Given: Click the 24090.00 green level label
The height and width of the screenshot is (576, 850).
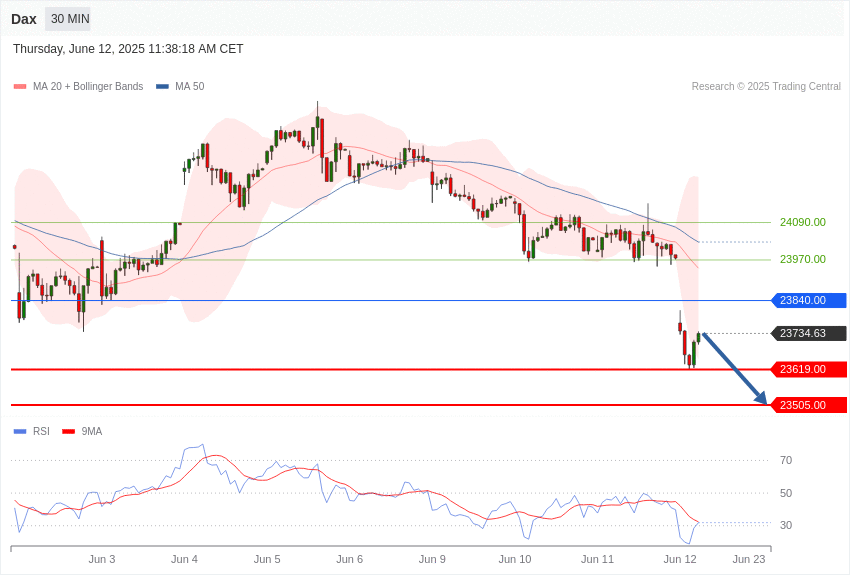Looking at the screenshot, I should tap(802, 222).
